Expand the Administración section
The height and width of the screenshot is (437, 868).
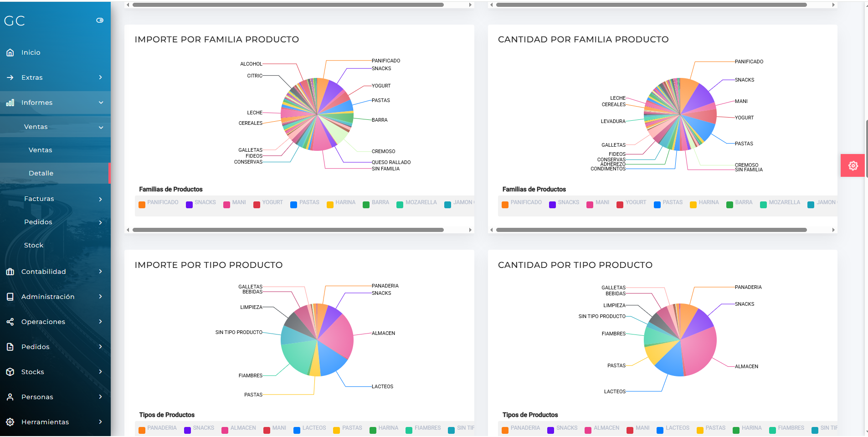pos(48,296)
